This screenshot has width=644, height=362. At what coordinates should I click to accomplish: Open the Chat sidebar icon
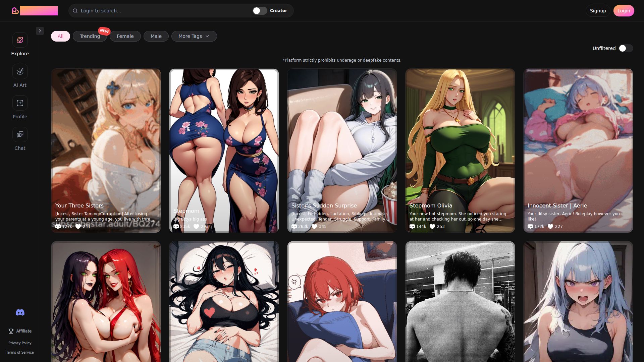(x=20, y=134)
